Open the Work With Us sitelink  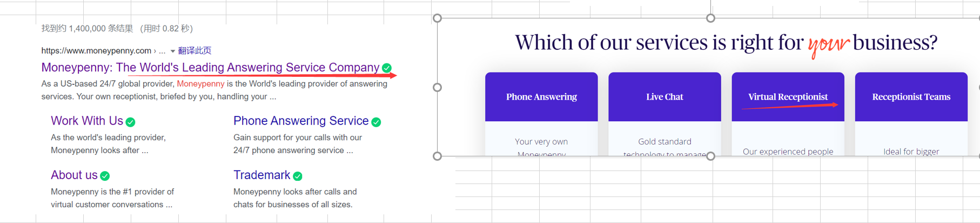(87, 121)
